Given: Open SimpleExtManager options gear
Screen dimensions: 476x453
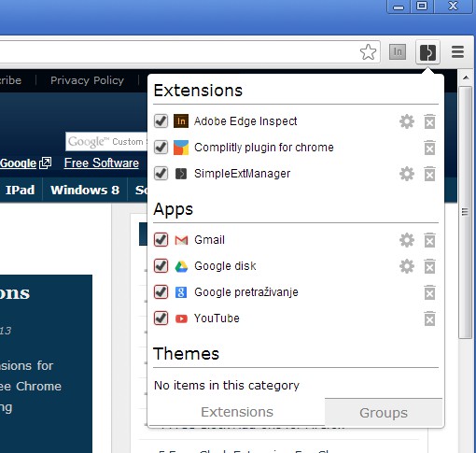Looking at the screenshot, I should pyautogui.click(x=407, y=174).
